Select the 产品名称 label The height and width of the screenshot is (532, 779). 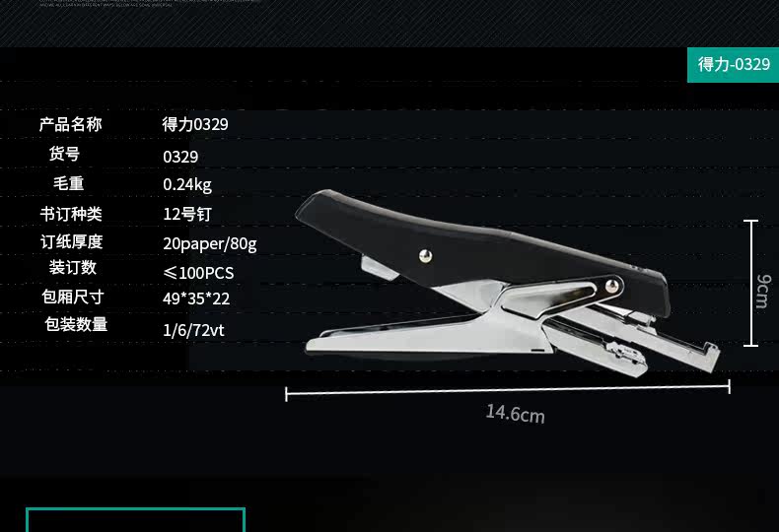71,124
